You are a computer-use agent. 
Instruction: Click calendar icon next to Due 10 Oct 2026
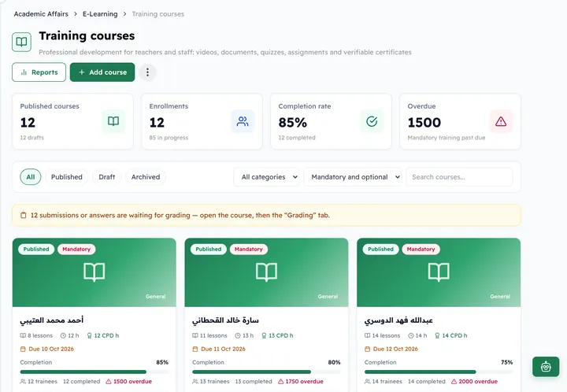coord(23,349)
